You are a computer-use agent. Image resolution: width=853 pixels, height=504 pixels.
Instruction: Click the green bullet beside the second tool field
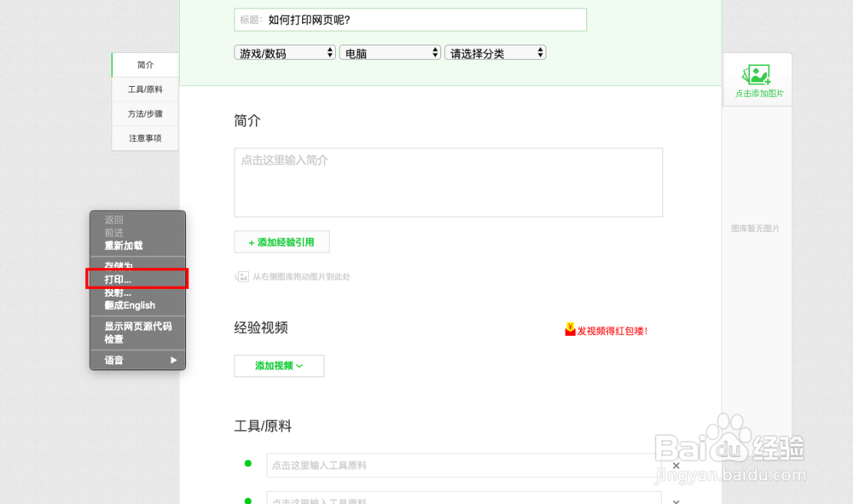(247, 498)
